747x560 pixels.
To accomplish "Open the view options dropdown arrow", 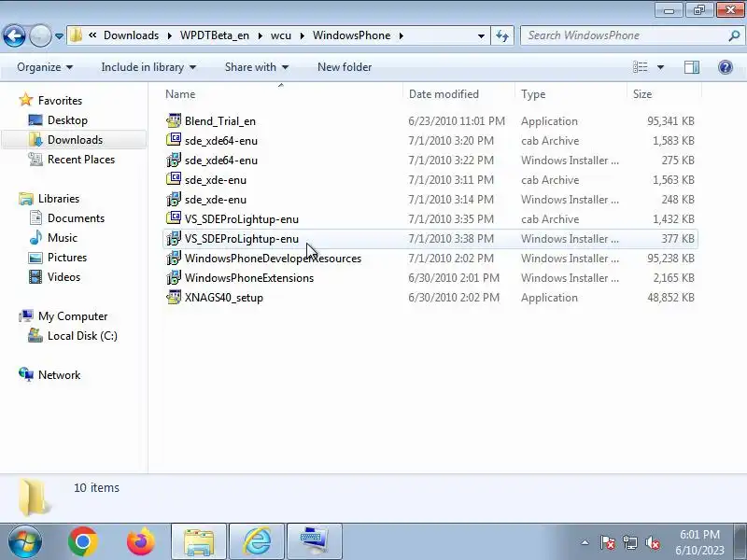I will [x=660, y=67].
